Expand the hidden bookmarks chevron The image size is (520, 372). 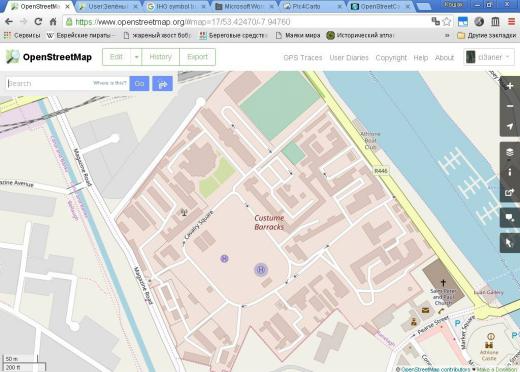[447, 35]
